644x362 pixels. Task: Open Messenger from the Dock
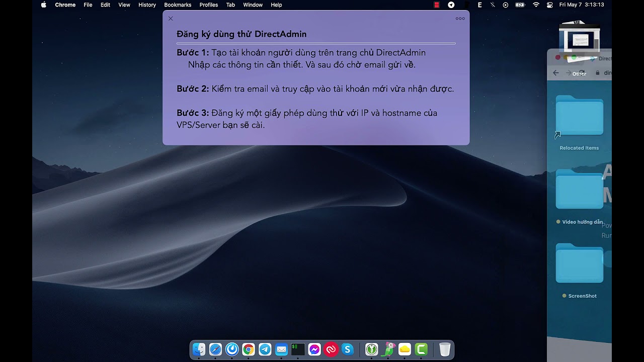(314, 349)
